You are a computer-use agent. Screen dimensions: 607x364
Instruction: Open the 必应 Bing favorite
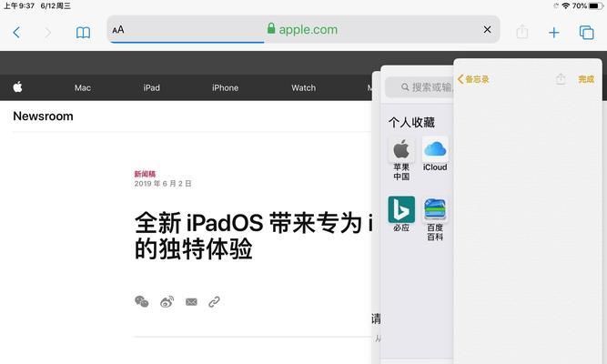401,214
